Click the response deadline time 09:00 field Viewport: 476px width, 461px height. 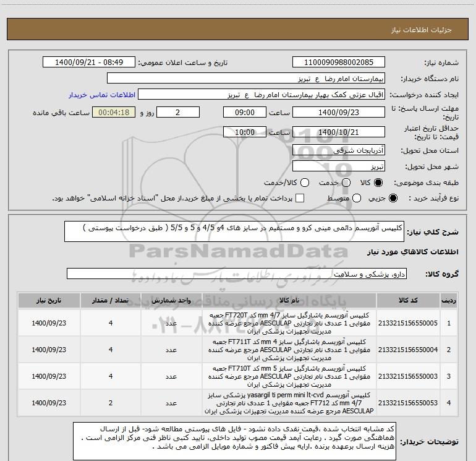tap(245, 112)
